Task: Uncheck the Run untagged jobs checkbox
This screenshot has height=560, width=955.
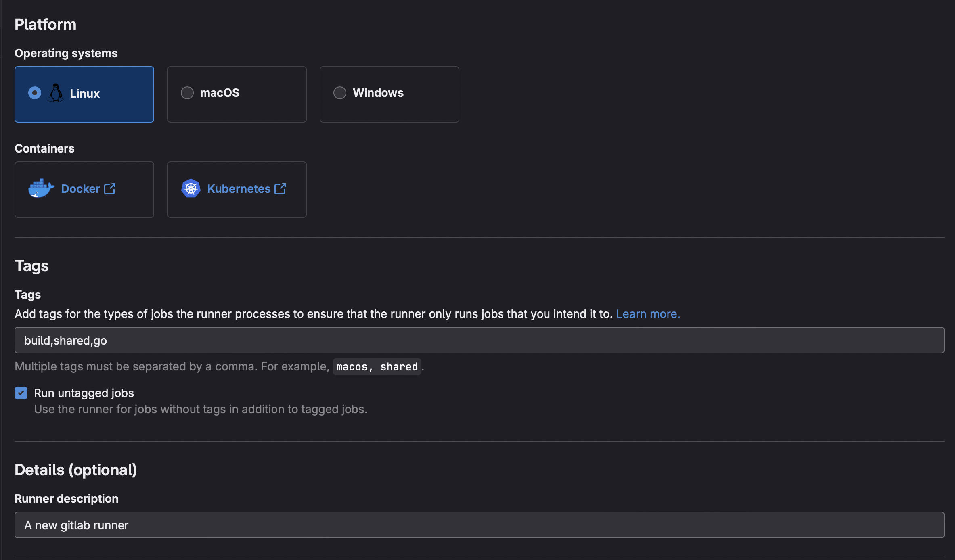Action: pyautogui.click(x=21, y=393)
